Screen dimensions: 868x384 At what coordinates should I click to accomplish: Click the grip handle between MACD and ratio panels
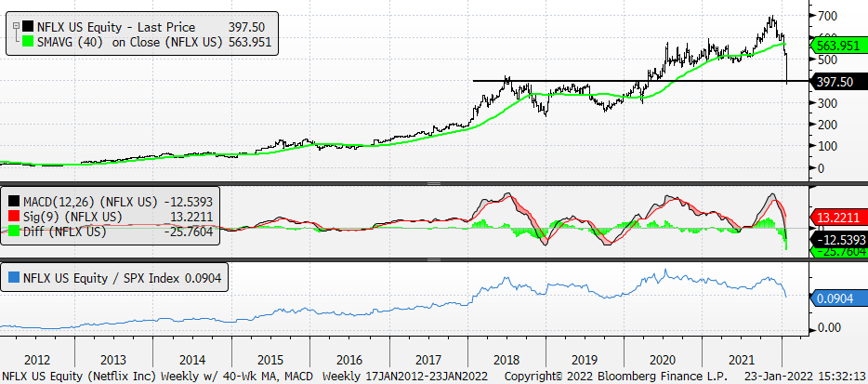click(434, 259)
